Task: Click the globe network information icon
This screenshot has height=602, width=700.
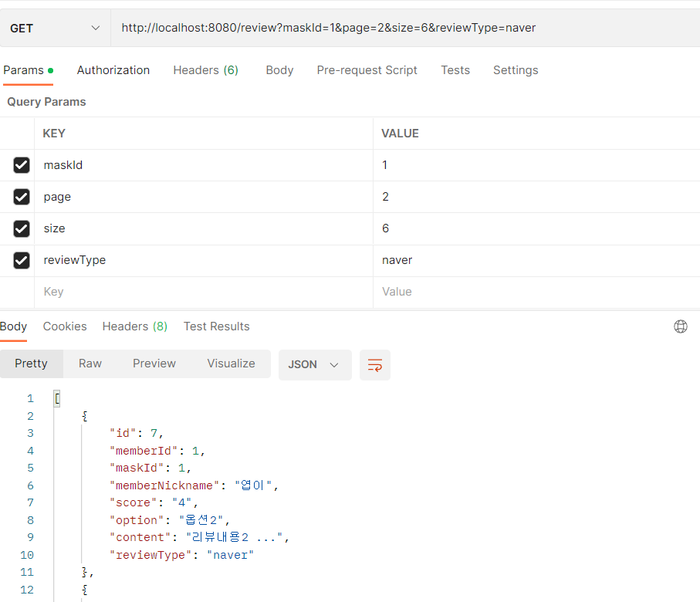Action: (x=681, y=326)
